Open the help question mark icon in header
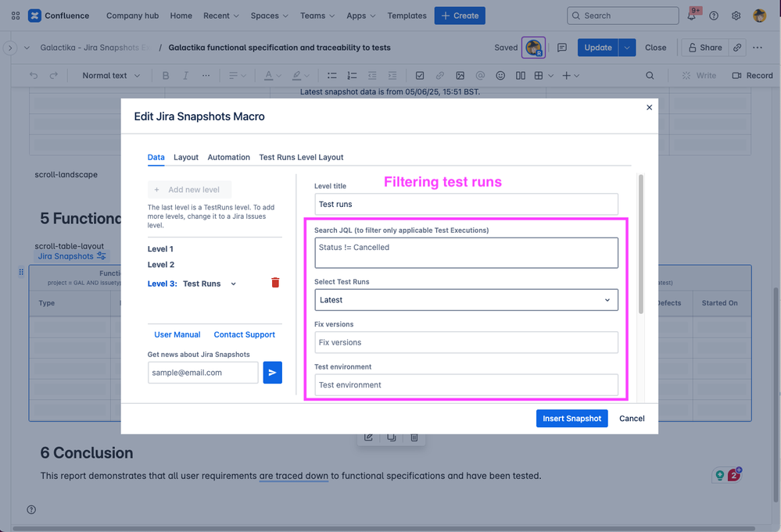The width and height of the screenshot is (781, 532). [x=714, y=16]
